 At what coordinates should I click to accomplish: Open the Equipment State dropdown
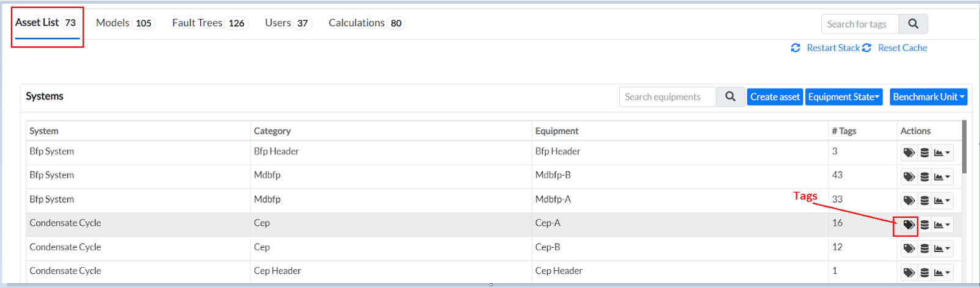[844, 97]
